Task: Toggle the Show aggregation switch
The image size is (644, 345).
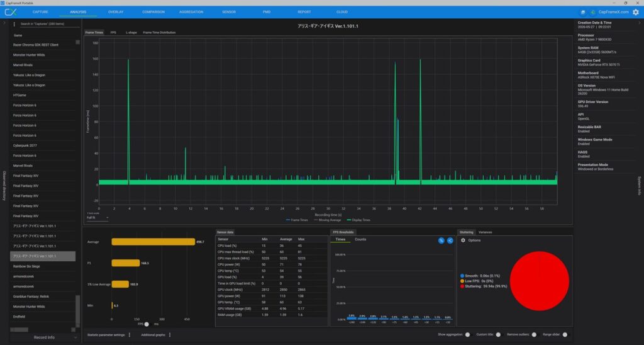Action: (x=467, y=335)
